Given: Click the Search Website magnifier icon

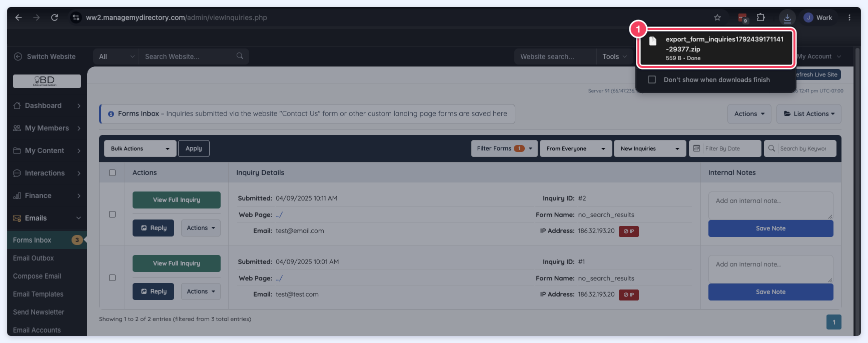Looking at the screenshot, I should tap(240, 56).
